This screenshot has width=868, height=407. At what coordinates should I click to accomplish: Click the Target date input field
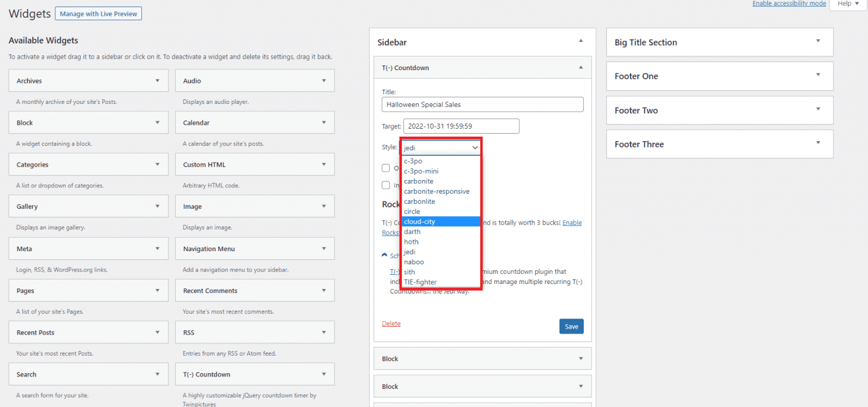(x=461, y=126)
